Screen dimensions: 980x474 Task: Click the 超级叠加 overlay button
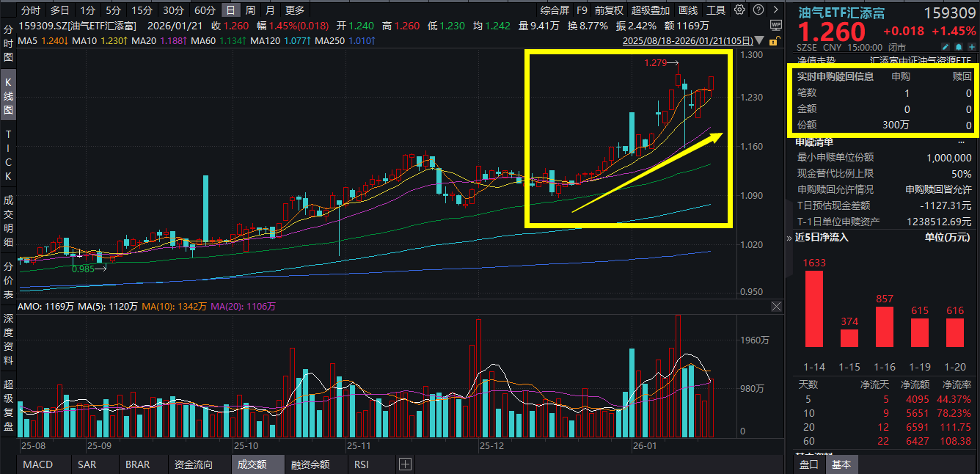(x=651, y=10)
